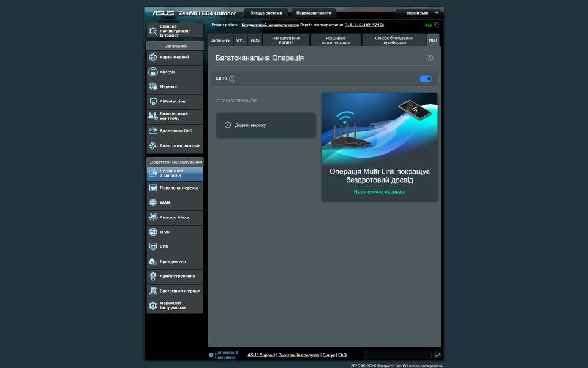Click the Reboot (Перезавантажити) button
This screenshot has height=368, width=588.
coord(314,13)
